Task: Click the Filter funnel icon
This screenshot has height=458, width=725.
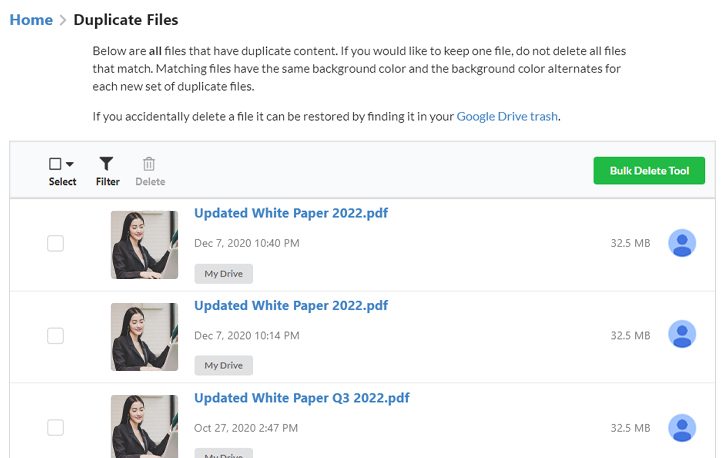Action: [106, 164]
